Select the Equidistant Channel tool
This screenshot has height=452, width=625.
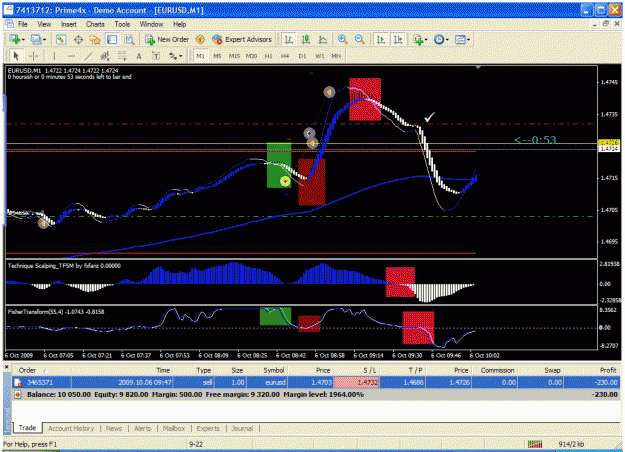click(105, 56)
